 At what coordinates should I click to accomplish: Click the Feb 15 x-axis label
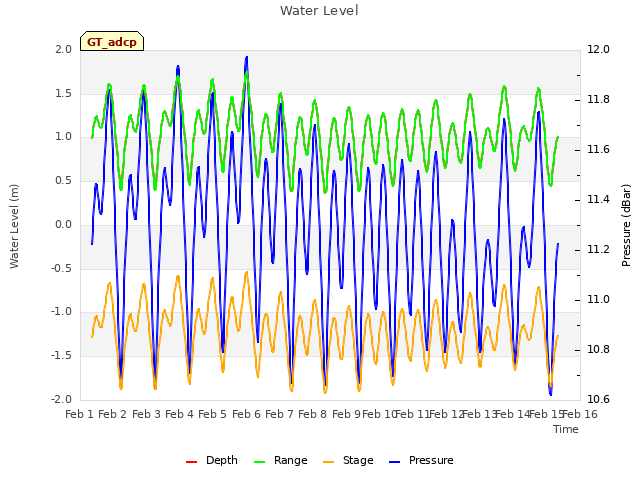tap(546, 414)
